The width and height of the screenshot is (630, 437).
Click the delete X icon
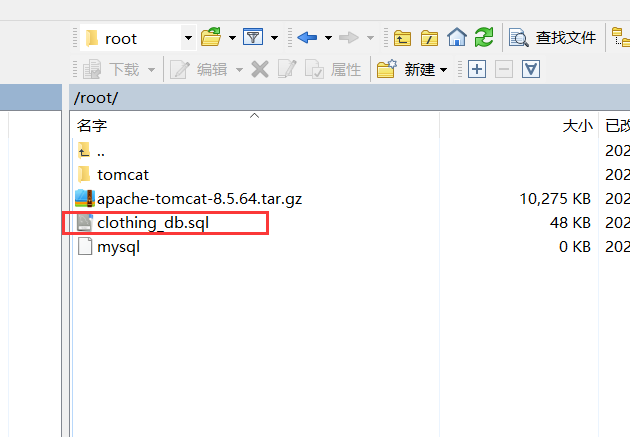(x=260, y=69)
